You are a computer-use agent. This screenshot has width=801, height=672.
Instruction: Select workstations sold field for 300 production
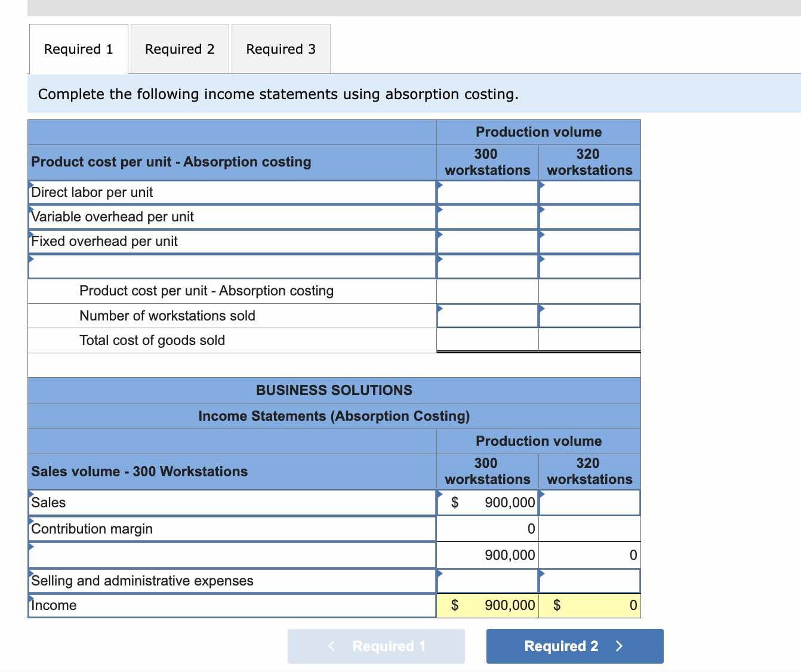coord(488,316)
